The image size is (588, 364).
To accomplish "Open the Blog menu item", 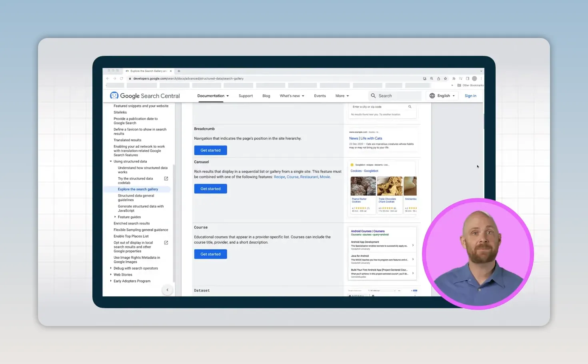I will tap(266, 96).
